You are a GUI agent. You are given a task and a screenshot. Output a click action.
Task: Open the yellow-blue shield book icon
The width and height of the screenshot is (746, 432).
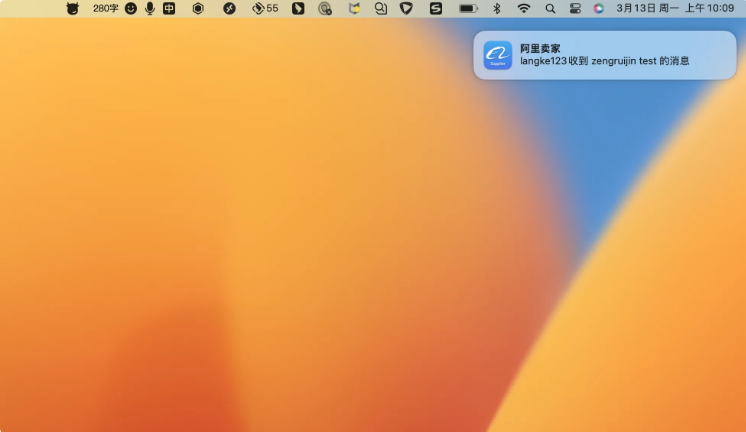pyautogui.click(x=354, y=8)
